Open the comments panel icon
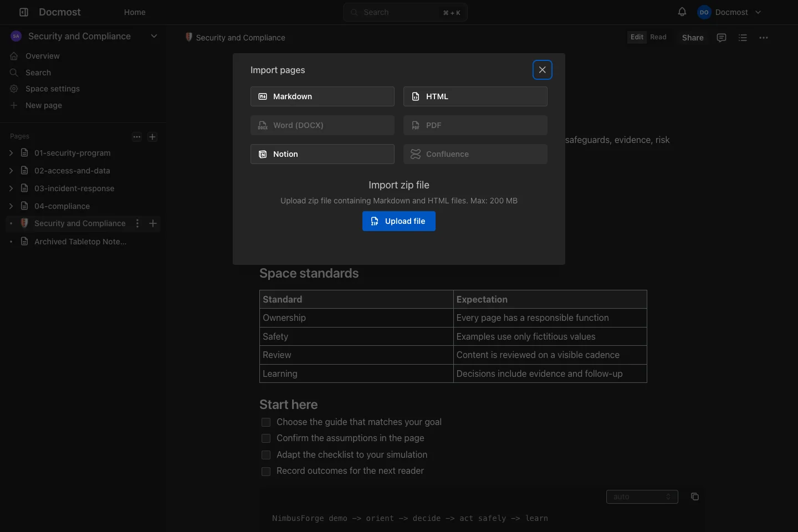The image size is (798, 532). click(722, 38)
